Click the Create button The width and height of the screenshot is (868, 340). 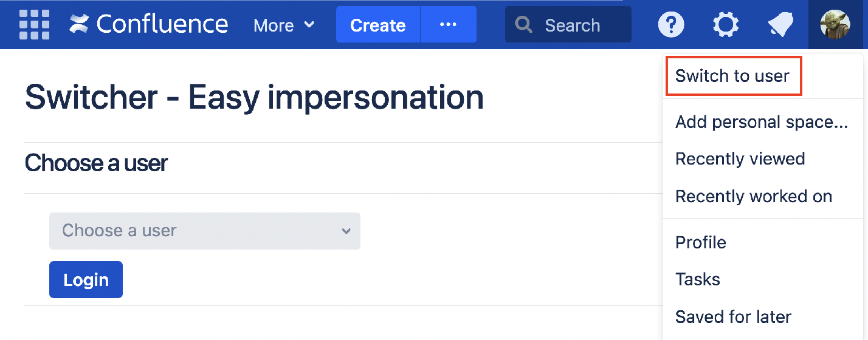coord(377,25)
